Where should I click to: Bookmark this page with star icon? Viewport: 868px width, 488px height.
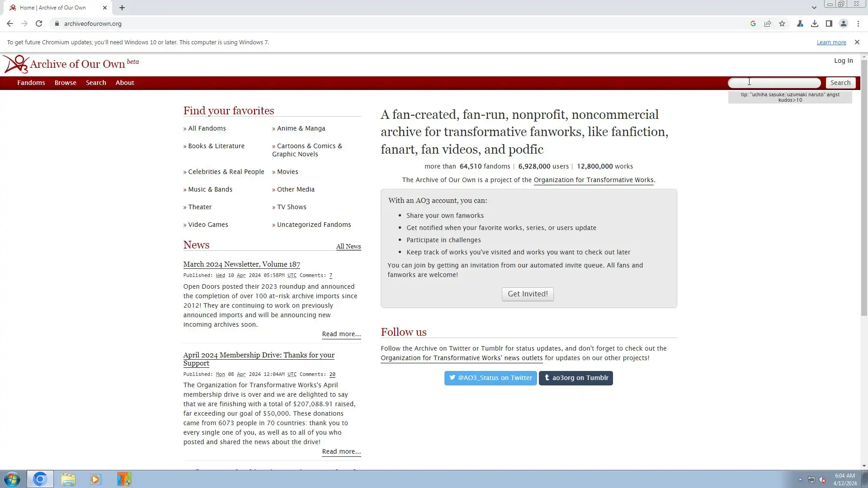click(782, 23)
